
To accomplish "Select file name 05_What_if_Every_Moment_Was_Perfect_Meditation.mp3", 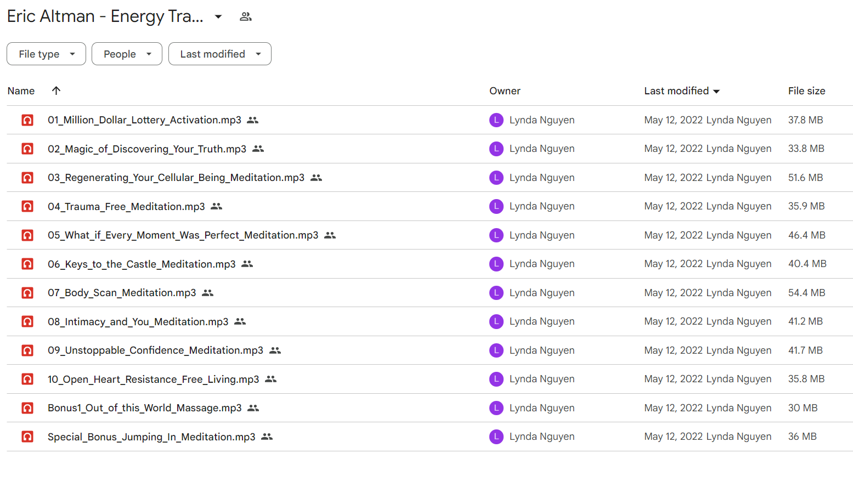I will tap(183, 235).
